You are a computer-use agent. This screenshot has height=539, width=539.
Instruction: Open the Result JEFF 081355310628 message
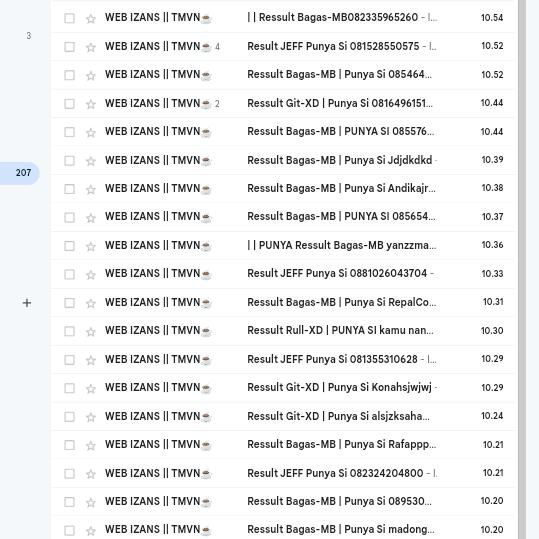click(284, 360)
